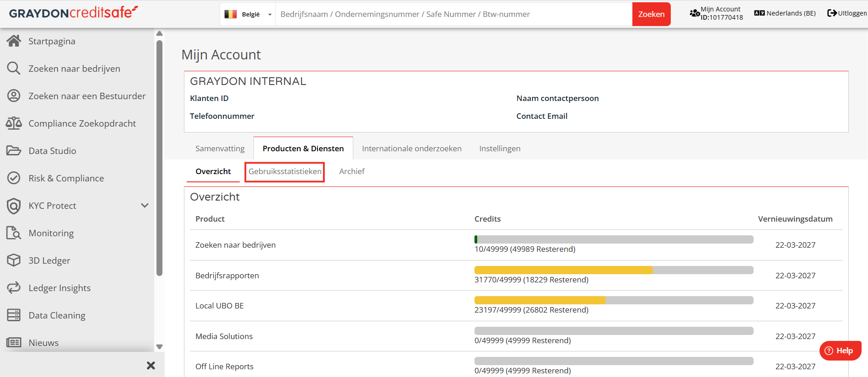Open the Help chat button
The height and width of the screenshot is (377, 868).
[x=840, y=350]
